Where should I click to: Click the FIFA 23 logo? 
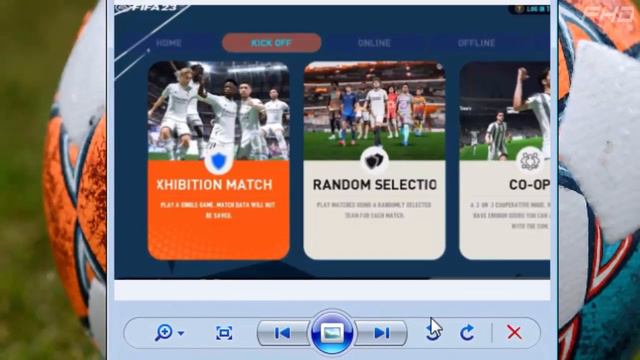point(147,8)
